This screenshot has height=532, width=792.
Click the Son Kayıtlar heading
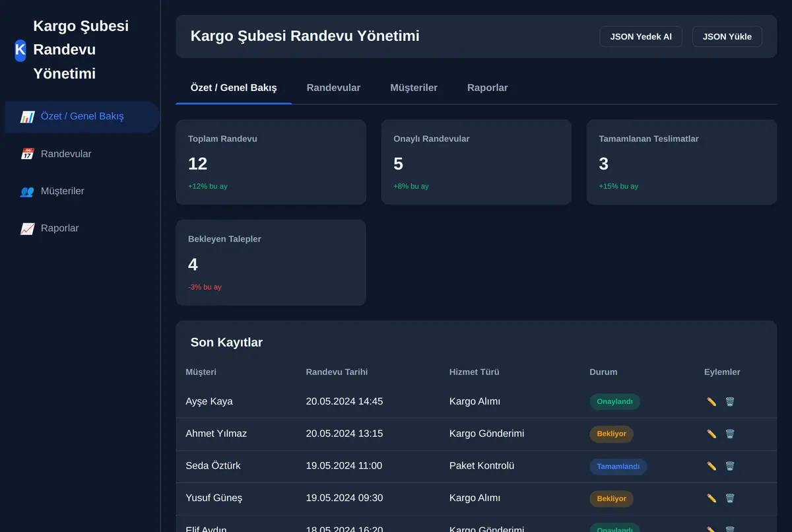227,343
